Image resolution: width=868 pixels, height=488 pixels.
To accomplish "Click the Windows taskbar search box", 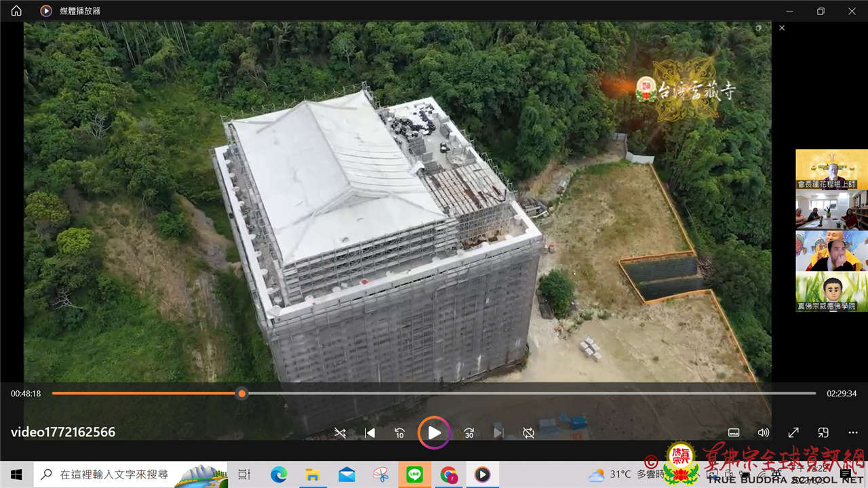I will 130,474.
